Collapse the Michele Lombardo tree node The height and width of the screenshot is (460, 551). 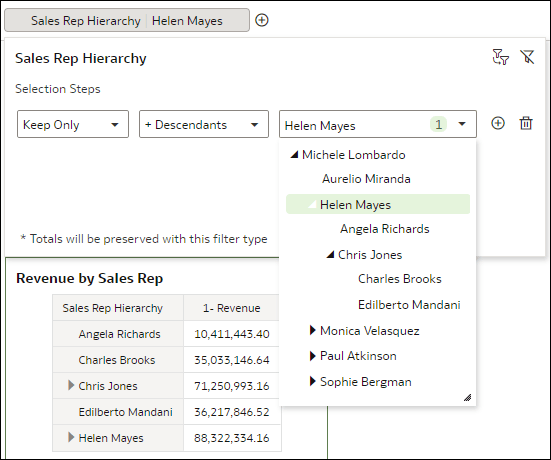coord(294,155)
